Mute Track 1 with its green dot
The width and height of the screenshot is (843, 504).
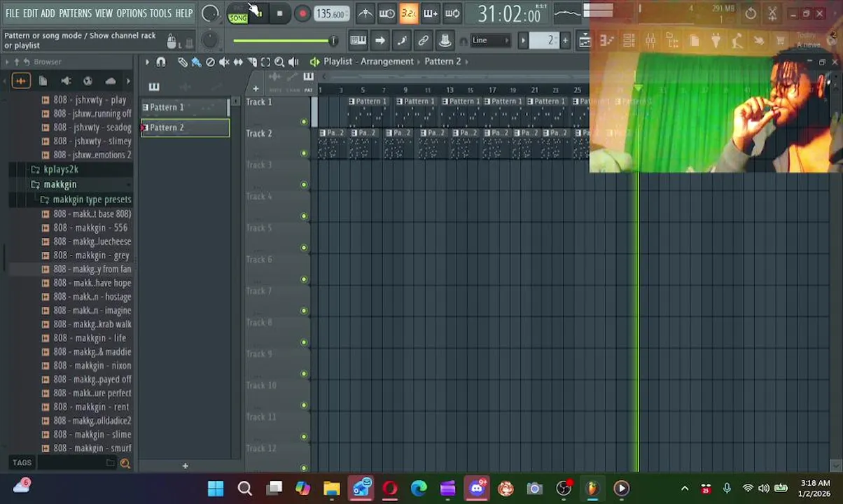(x=304, y=122)
